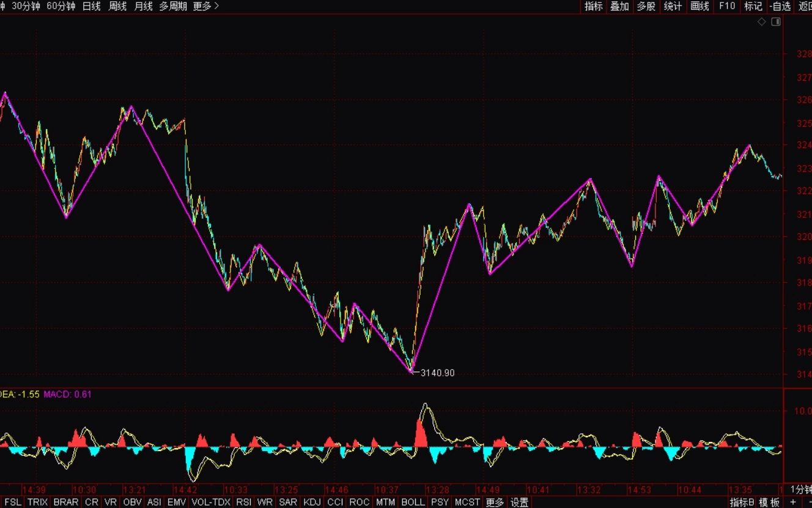The width and height of the screenshot is (812, 508).
Task: Select the MTM indicator tab
Action: tap(385, 502)
